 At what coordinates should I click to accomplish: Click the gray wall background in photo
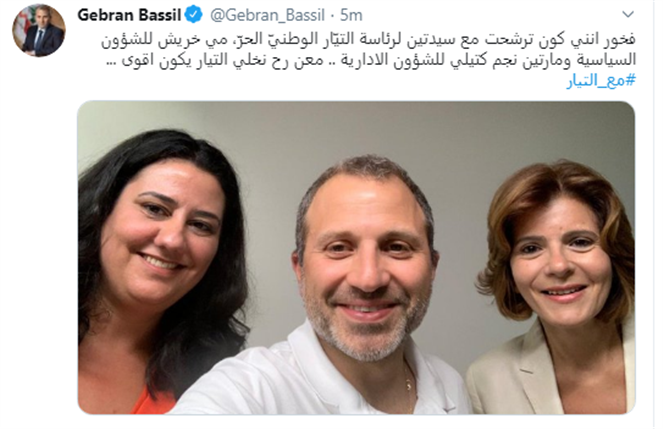pos(359,129)
